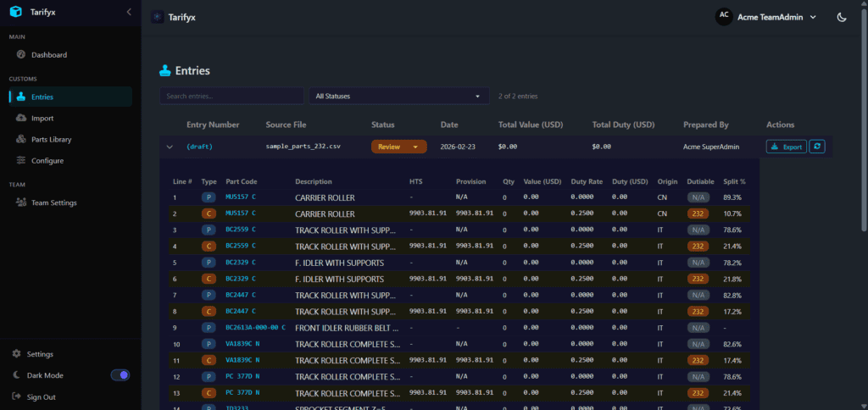Open the Review status dropdown
The height and width of the screenshot is (410, 868).
398,147
